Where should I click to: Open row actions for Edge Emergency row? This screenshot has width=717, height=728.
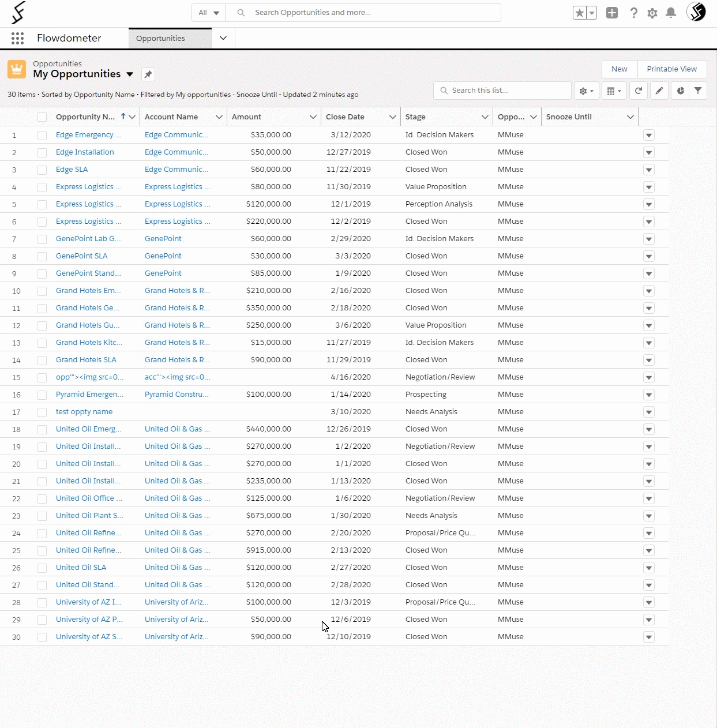pos(649,135)
